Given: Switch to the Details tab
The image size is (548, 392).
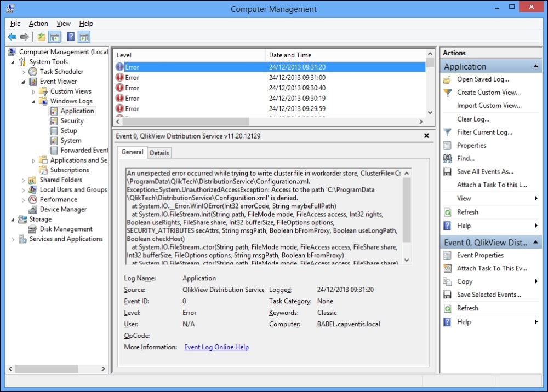Looking at the screenshot, I should point(159,152).
